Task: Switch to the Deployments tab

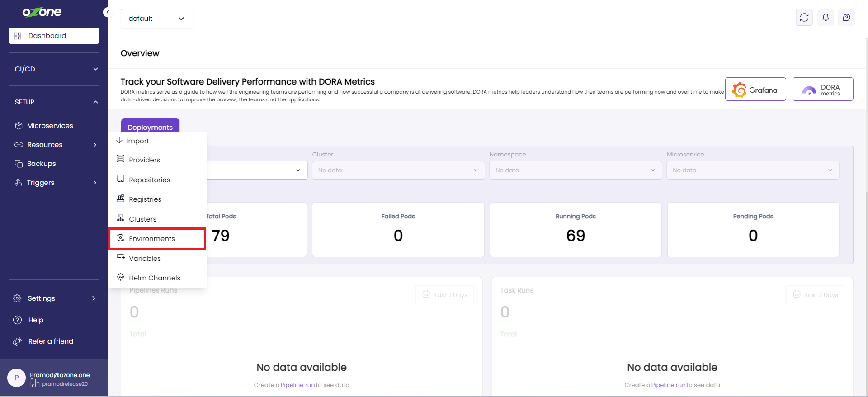Action: (x=150, y=127)
